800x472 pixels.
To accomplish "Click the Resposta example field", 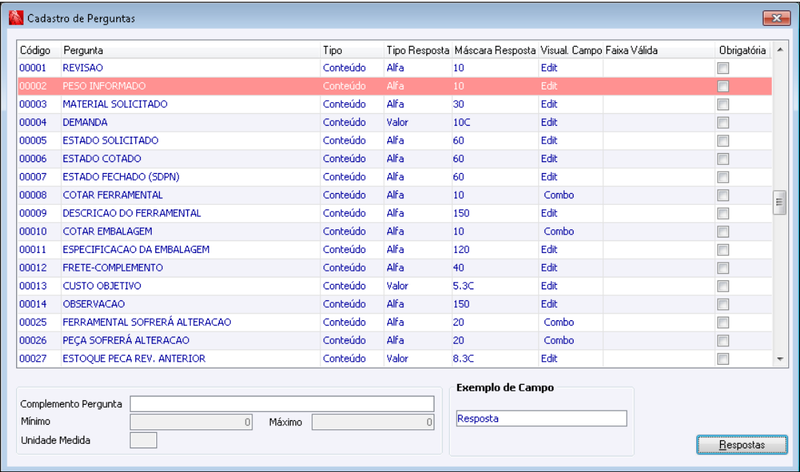I will click(x=541, y=418).
